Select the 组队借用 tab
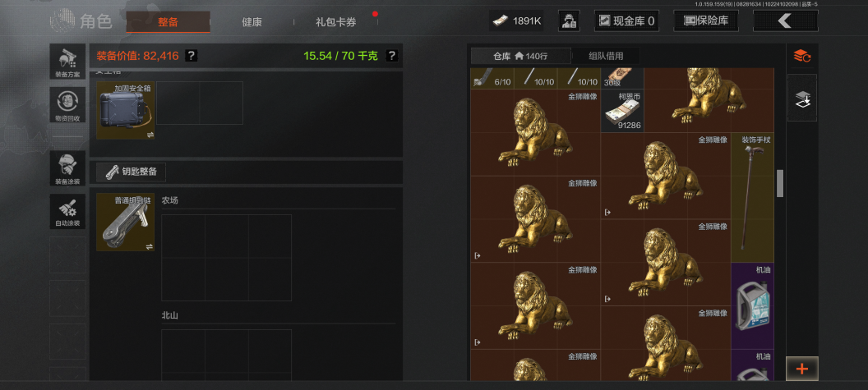 pos(606,56)
